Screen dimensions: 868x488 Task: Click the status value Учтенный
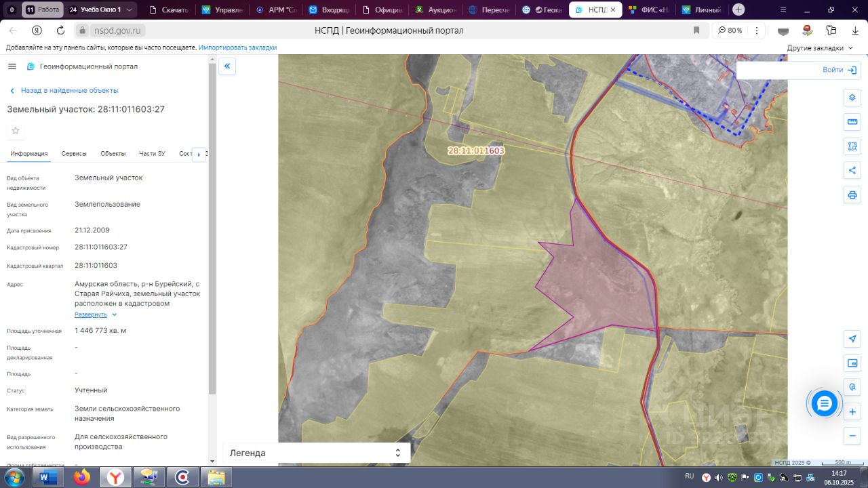click(x=91, y=390)
